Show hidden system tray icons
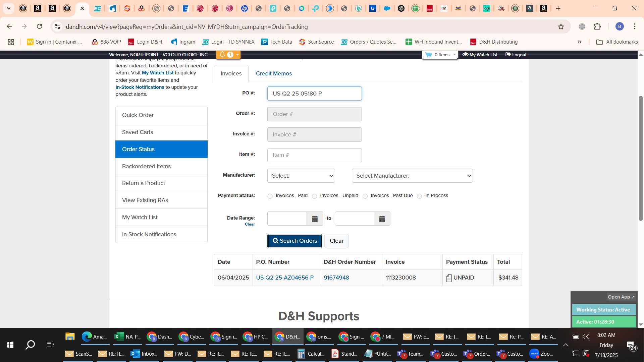644x362 pixels. [x=566, y=345]
